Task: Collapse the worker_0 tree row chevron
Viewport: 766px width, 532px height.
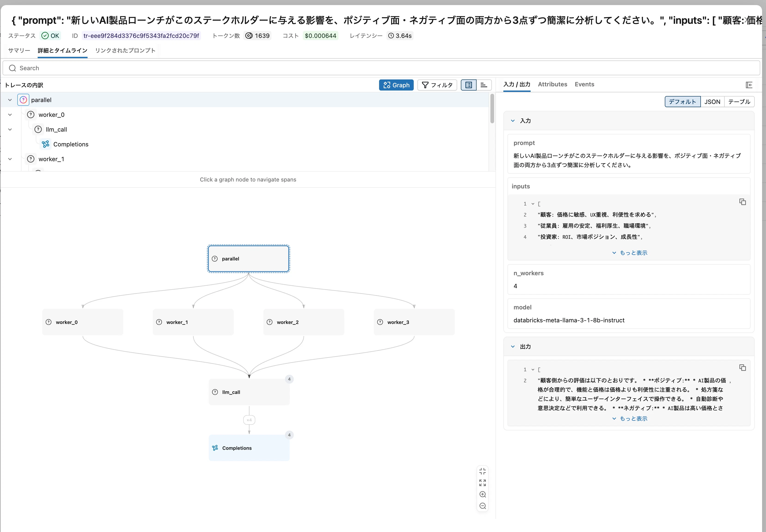Action: [10, 115]
